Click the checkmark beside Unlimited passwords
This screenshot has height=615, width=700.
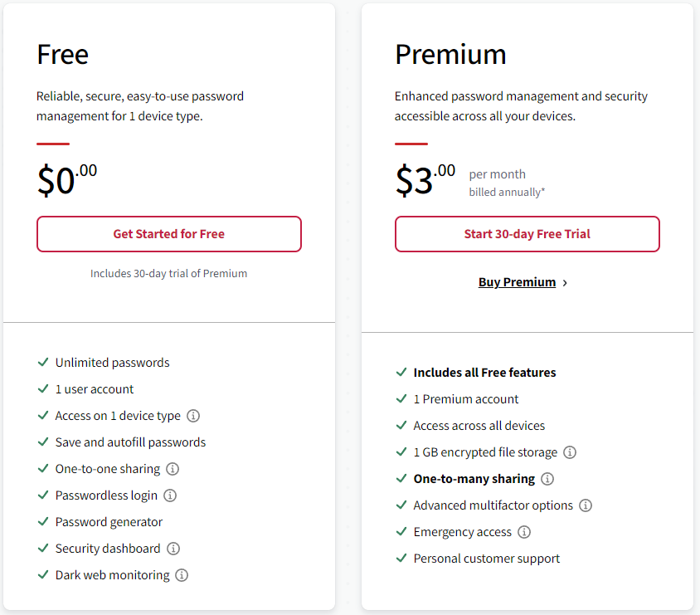(x=42, y=362)
